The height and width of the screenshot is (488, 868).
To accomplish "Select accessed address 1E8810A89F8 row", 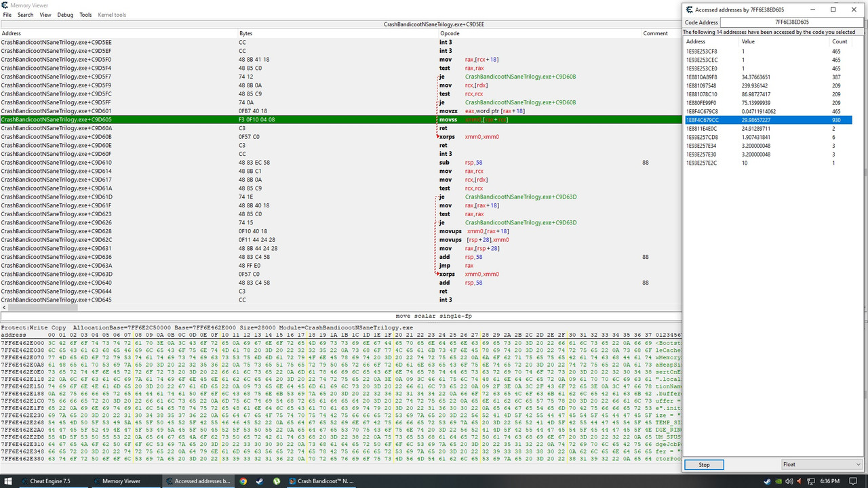I will (x=768, y=77).
